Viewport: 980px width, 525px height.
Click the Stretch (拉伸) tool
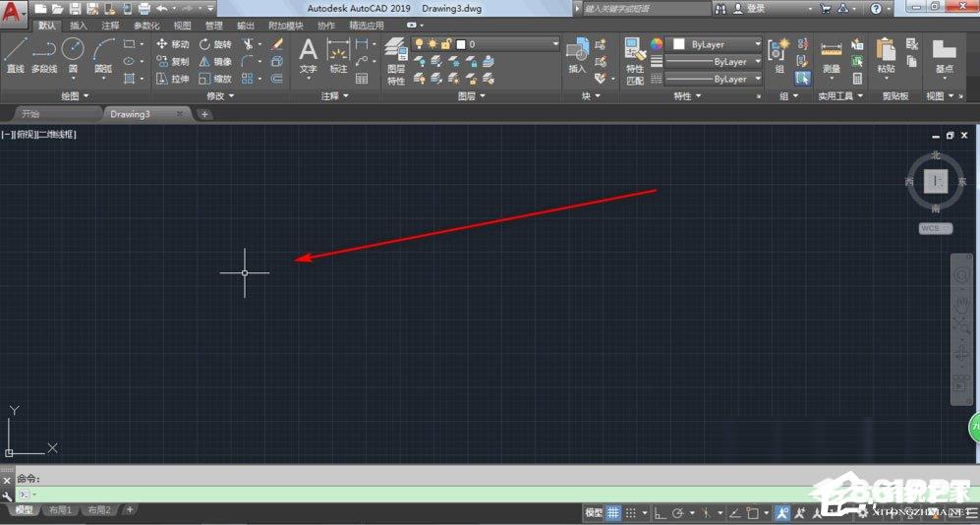pyautogui.click(x=172, y=79)
